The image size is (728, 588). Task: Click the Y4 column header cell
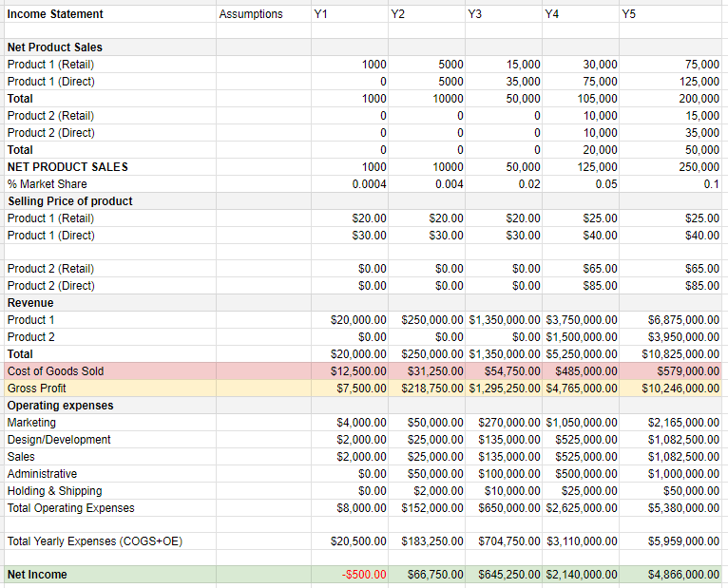581,14
